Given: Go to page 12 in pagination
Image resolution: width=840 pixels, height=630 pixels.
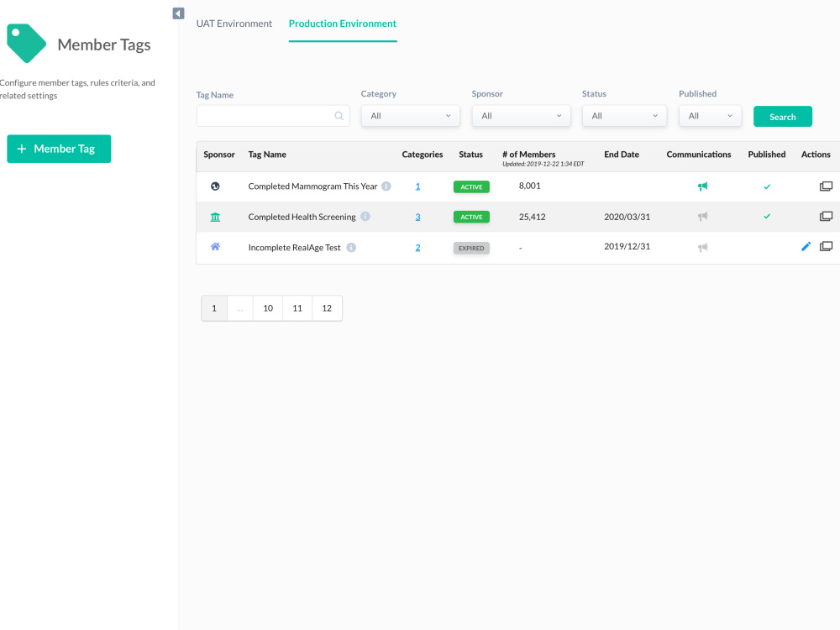Looking at the screenshot, I should 327,308.
